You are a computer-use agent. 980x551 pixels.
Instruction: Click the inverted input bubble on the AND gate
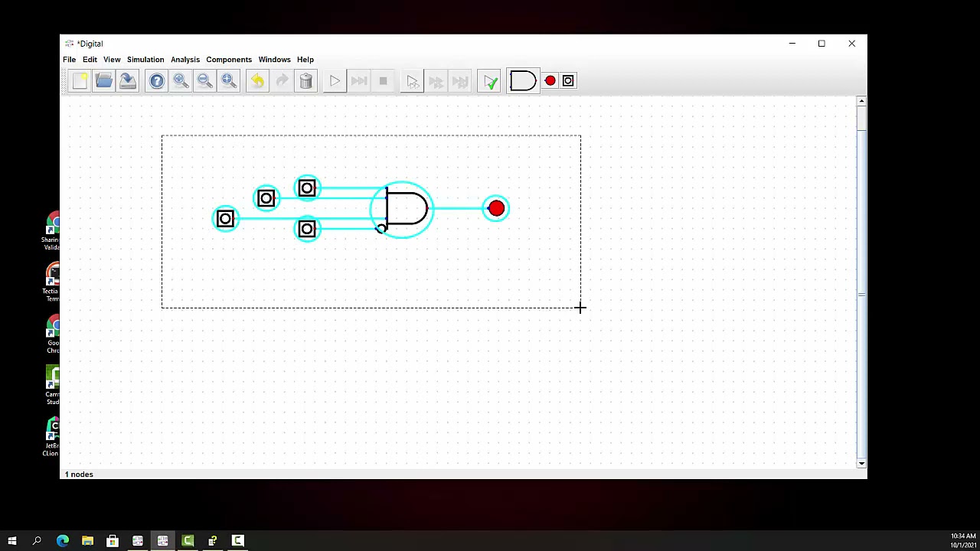tap(381, 229)
